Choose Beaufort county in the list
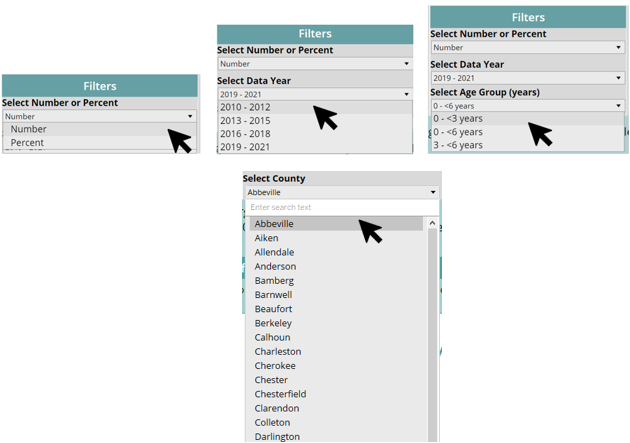The height and width of the screenshot is (443, 630). [x=273, y=310]
